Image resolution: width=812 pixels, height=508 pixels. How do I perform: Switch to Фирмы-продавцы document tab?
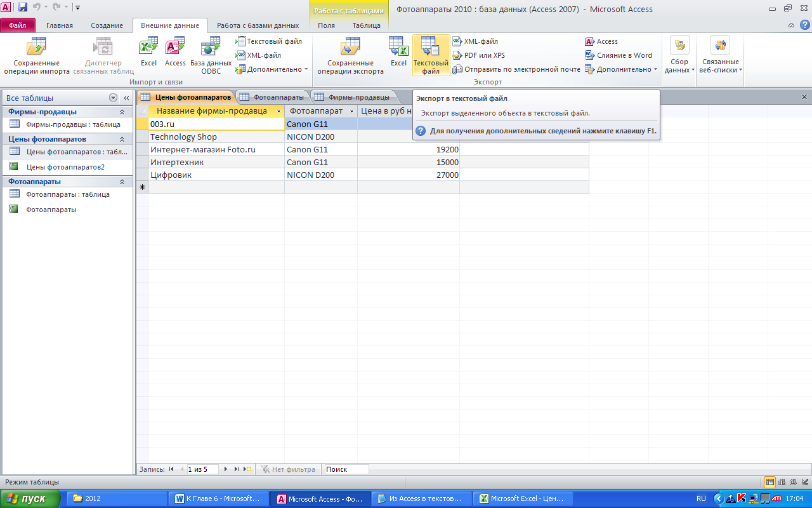353,97
